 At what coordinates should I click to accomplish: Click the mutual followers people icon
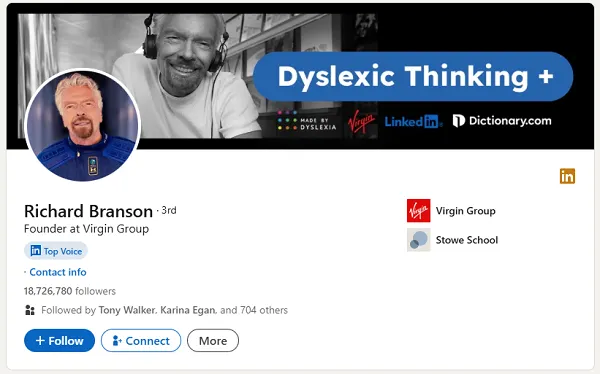tap(29, 310)
